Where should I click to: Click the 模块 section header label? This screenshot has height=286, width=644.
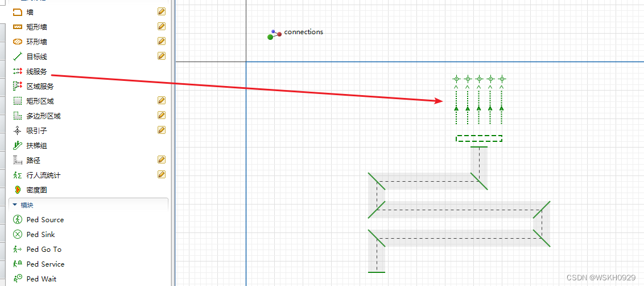(x=27, y=205)
